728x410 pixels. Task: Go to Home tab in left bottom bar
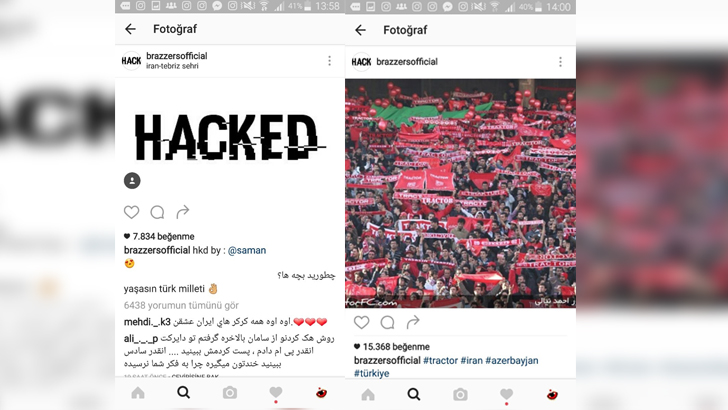[138, 393]
